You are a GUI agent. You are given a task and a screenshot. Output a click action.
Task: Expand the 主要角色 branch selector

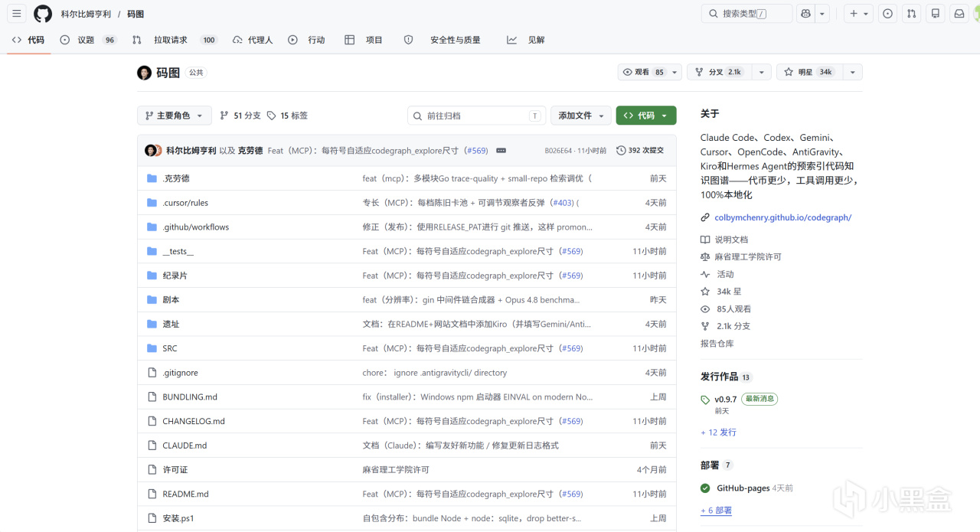click(174, 116)
